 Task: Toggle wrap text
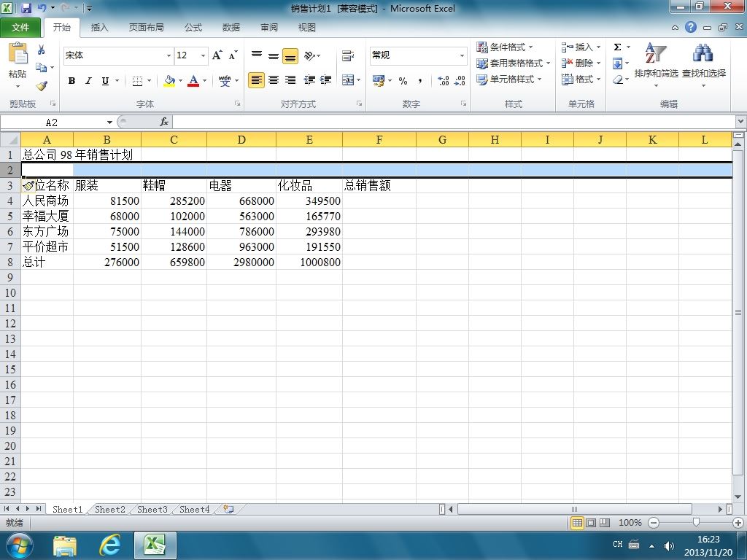[x=348, y=55]
